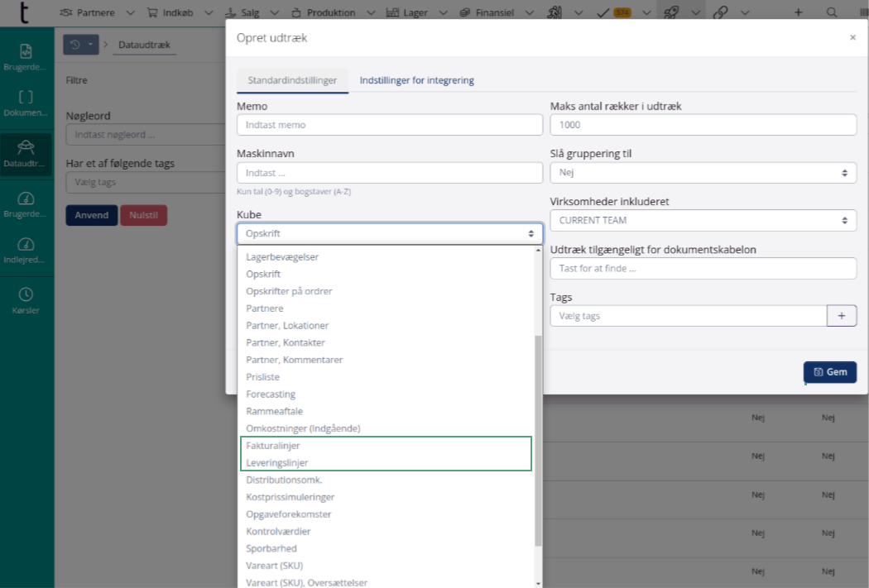Open the history dropdown button
The height and width of the screenshot is (588, 869).
pos(81,45)
